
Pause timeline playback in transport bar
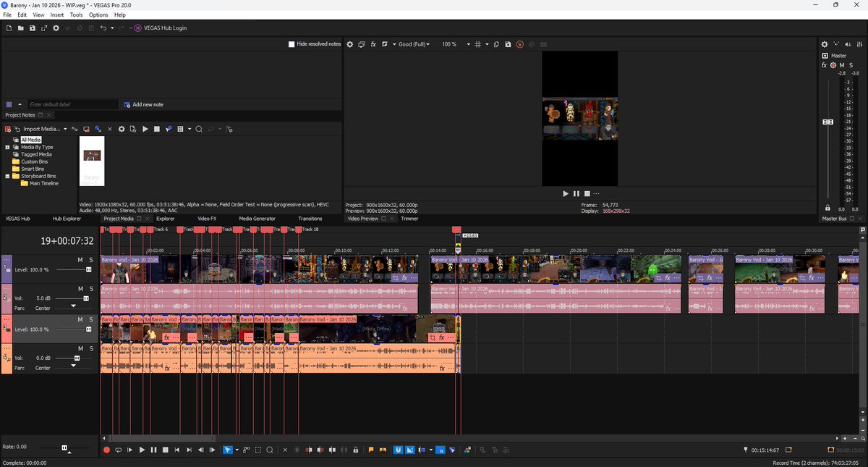click(x=153, y=450)
